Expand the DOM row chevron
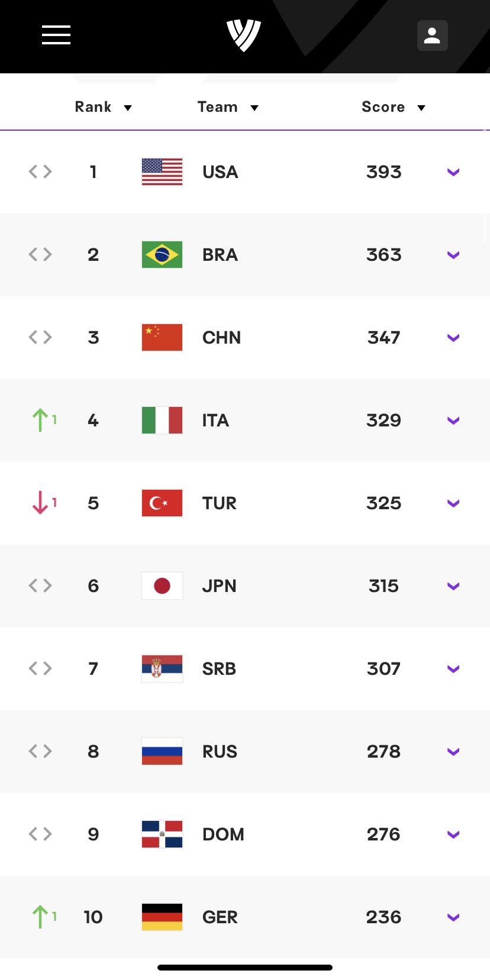Screen dimensions: 490x980 coord(453,835)
